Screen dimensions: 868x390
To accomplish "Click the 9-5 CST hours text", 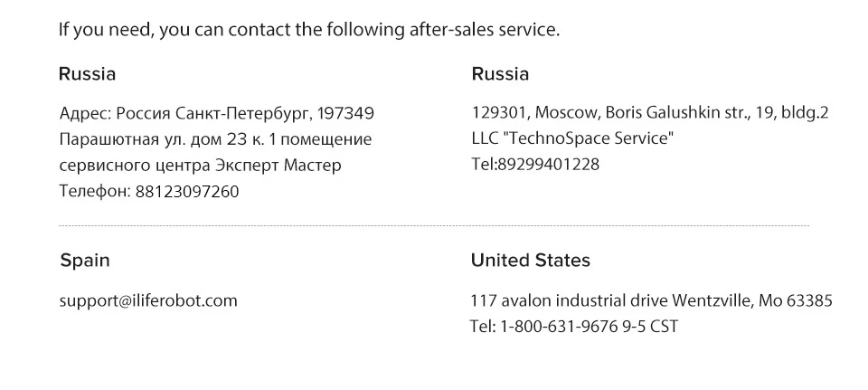I will (x=650, y=326).
